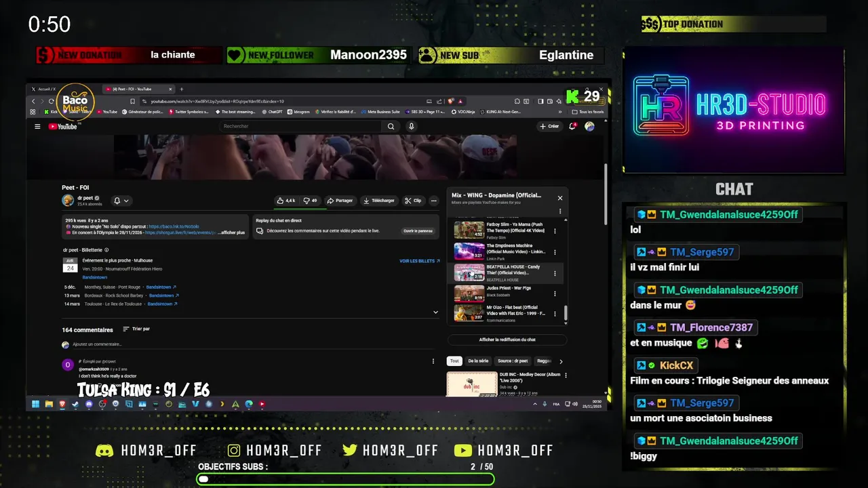
Task: Like the Peet - FOI video
Action: (286, 201)
